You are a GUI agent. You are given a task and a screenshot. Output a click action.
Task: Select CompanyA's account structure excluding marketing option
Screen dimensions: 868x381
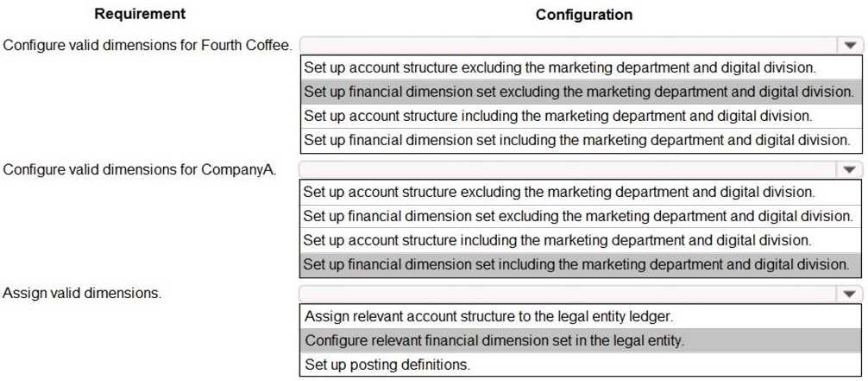pos(582,192)
